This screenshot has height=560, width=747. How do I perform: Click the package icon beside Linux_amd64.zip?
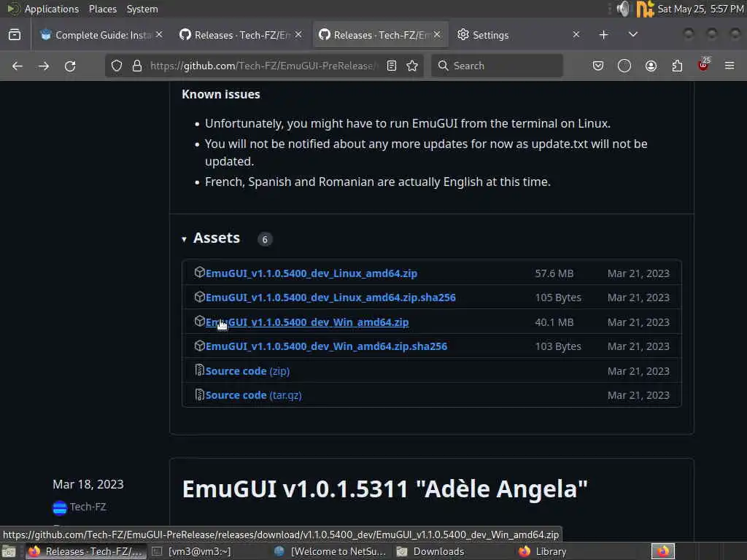[x=200, y=273]
